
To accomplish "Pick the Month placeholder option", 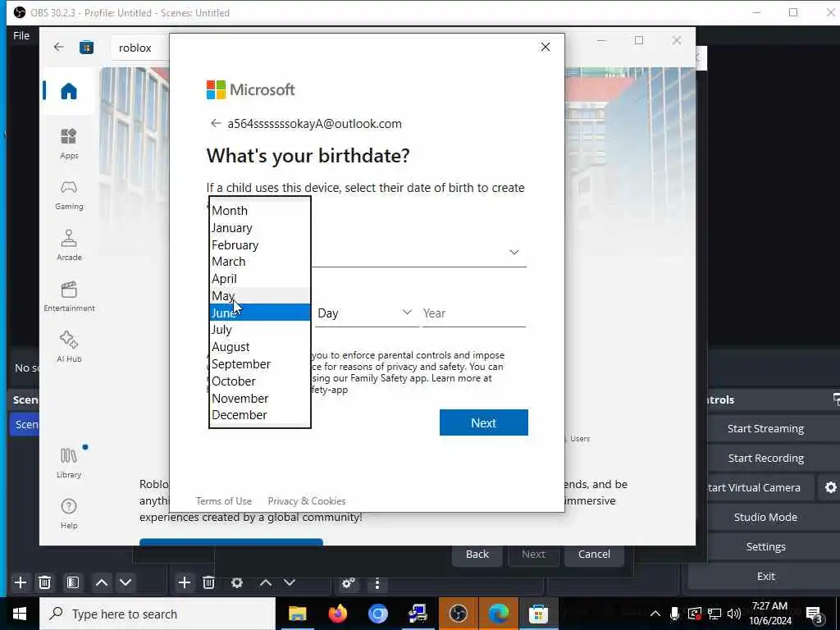I will click(x=260, y=211).
